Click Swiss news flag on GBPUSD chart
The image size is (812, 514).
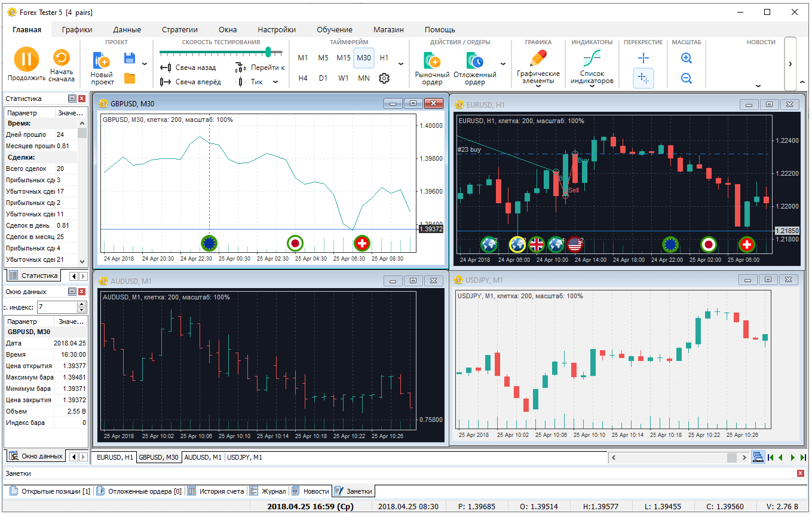(361, 243)
